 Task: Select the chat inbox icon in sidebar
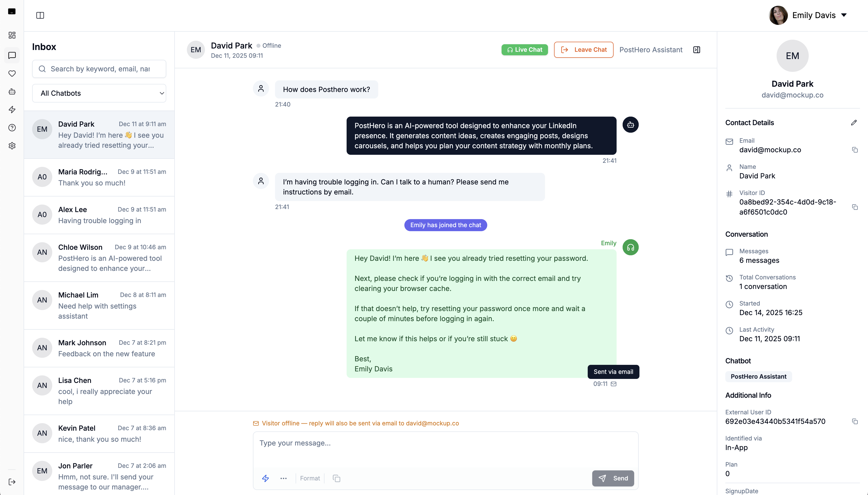coord(12,56)
